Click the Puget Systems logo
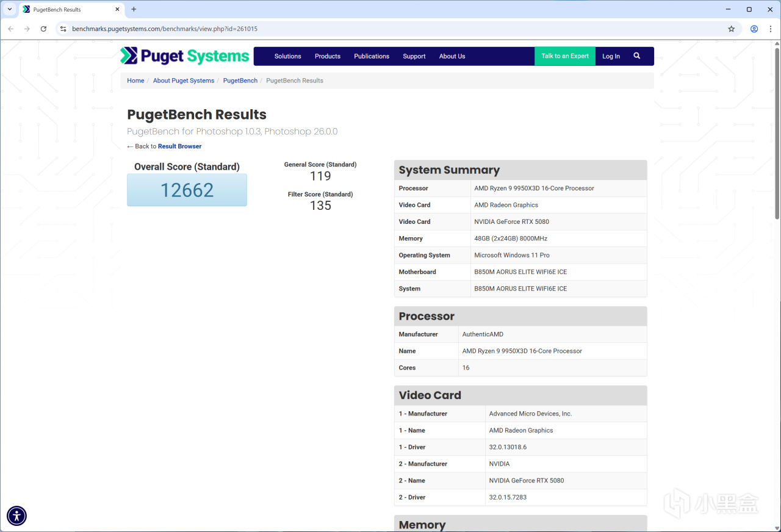Screen dimensions: 781x532 [185, 56]
